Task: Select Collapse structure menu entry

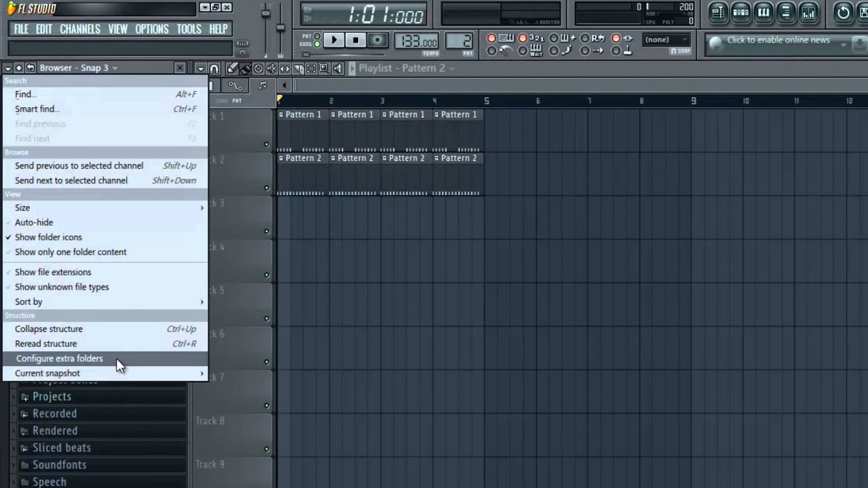Action: pos(105,329)
